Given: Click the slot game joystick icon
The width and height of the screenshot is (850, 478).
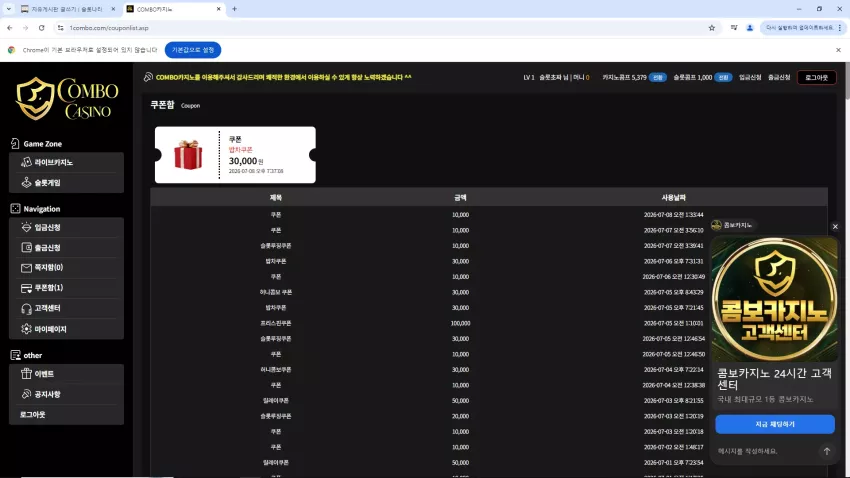Looking at the screenshot, I should (26, 183).
